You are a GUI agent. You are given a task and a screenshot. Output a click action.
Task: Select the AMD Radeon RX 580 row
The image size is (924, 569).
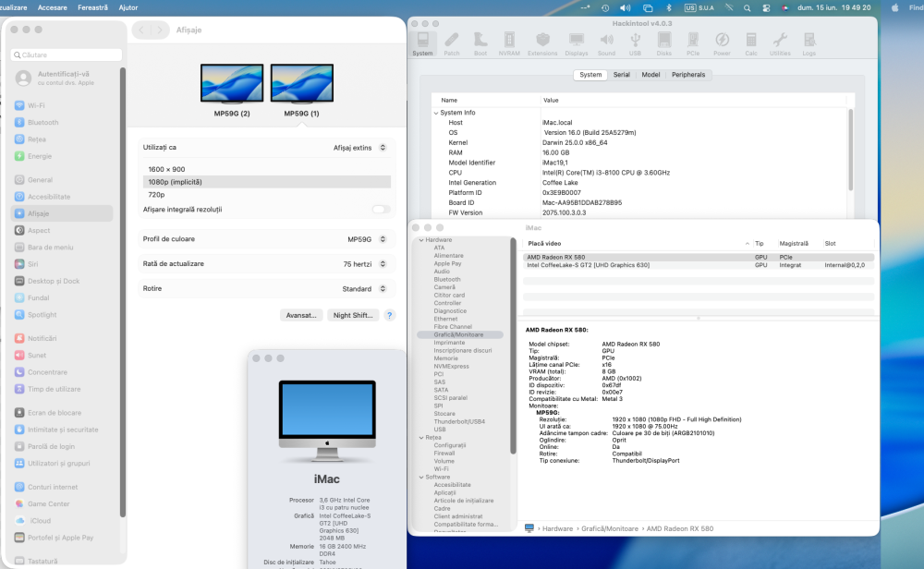pyautogui.click(x=699, y=258)
